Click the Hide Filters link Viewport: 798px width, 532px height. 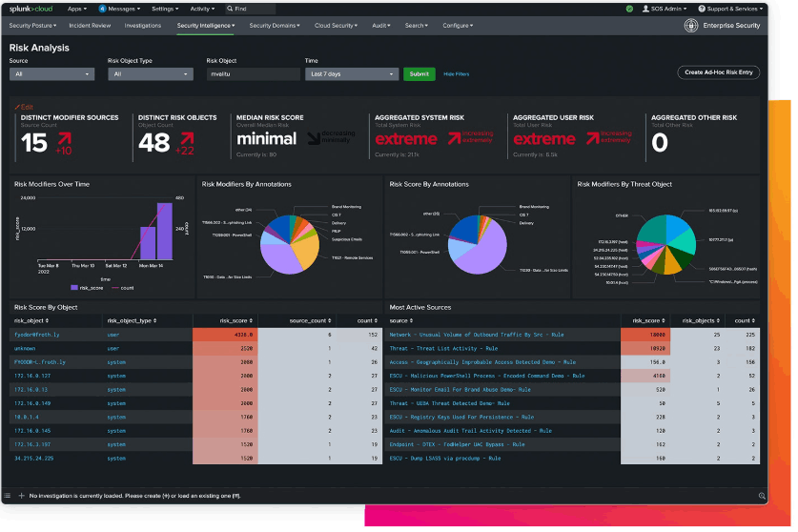(x=456, y=74)
